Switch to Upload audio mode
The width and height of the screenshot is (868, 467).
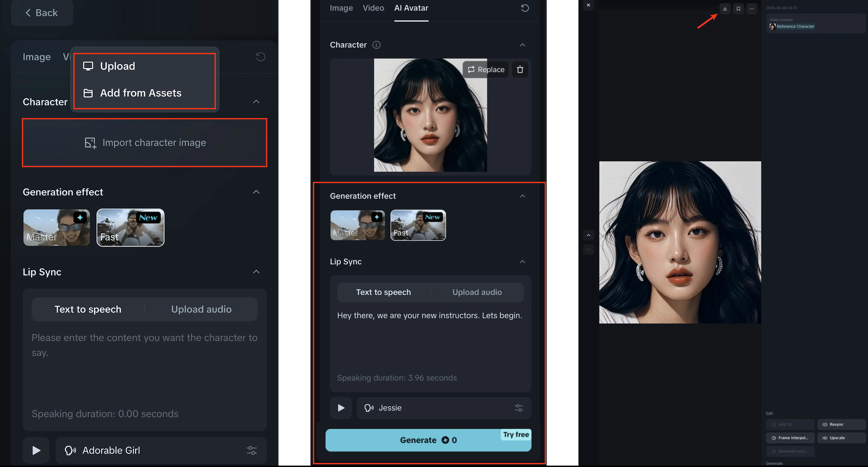point(477,292)
